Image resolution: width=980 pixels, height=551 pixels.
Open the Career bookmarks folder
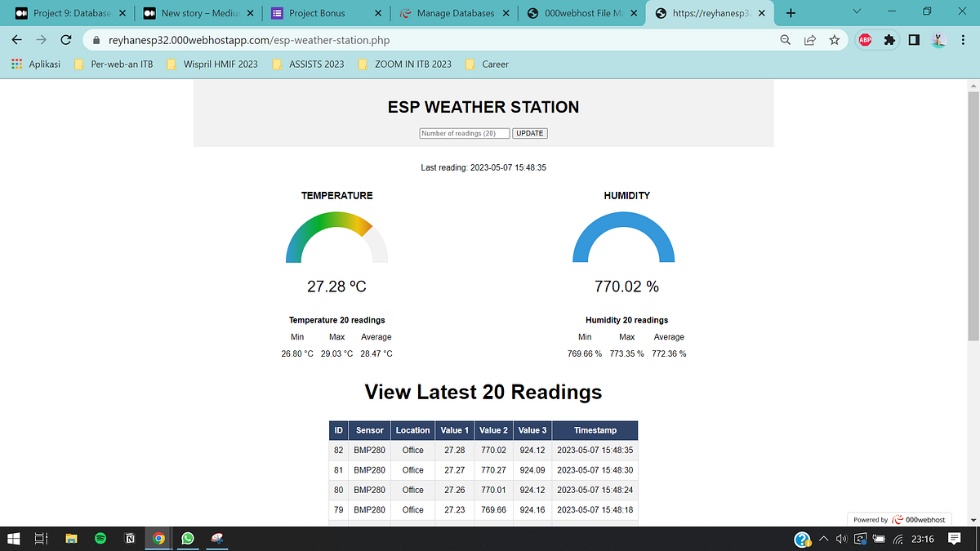pos(486,64)
